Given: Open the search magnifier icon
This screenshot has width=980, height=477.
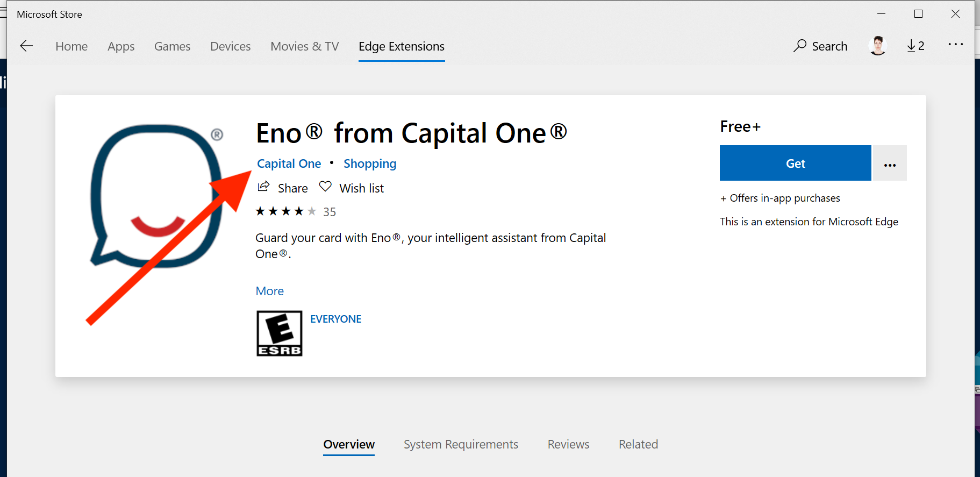Looking at the screenshot, I should click(x=799, y=46).
